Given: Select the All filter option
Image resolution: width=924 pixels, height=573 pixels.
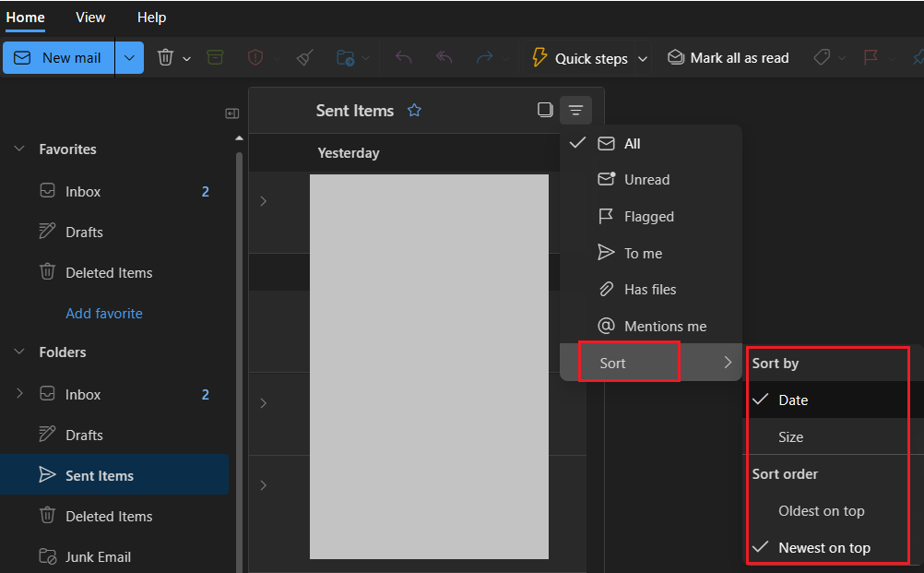Looking at the screenshot, I should point(650,143).
